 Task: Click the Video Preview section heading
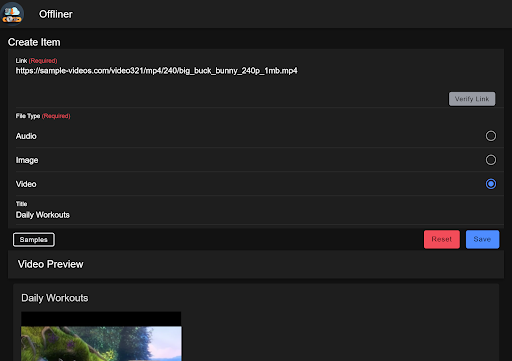pos(50,264)
